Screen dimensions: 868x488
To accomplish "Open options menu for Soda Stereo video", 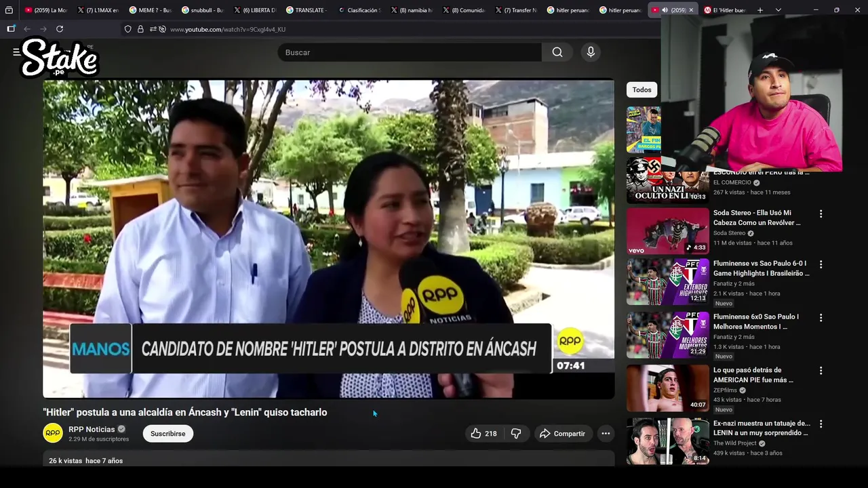I will pos(821,213).
